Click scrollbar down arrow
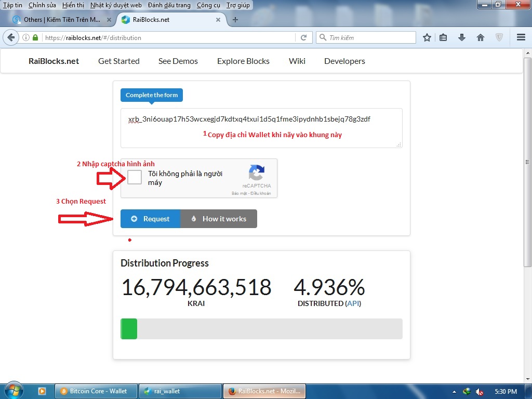The image size is (532, 399). pos(527,379)
